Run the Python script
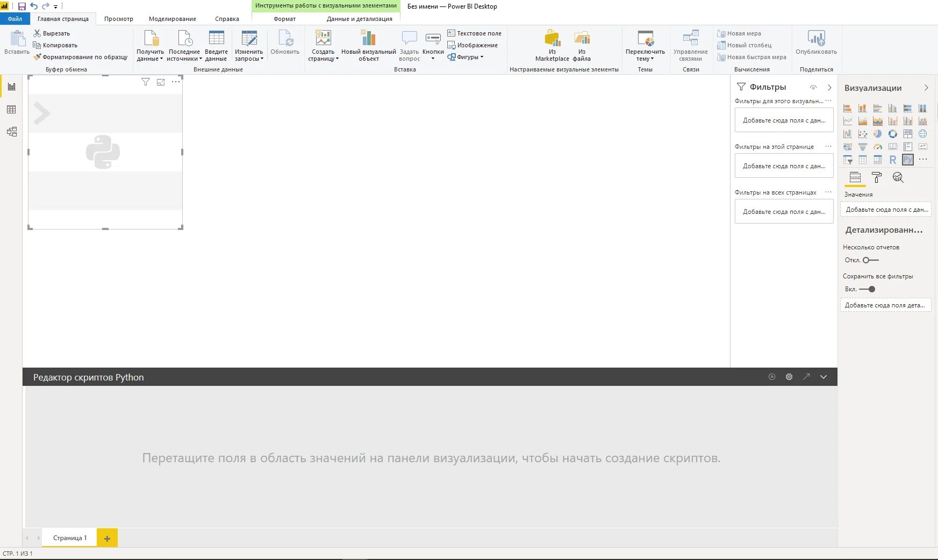Viewport: 938px width, 560px height. point(772,377)
